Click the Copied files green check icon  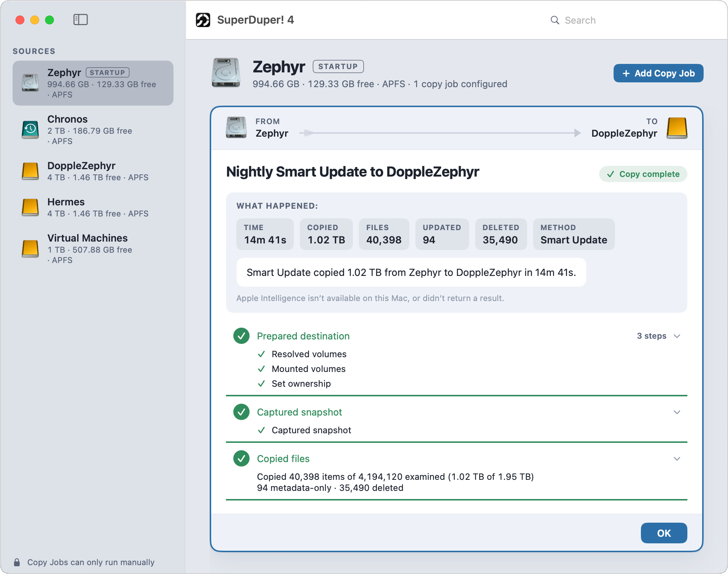click(x=241, y=458)
